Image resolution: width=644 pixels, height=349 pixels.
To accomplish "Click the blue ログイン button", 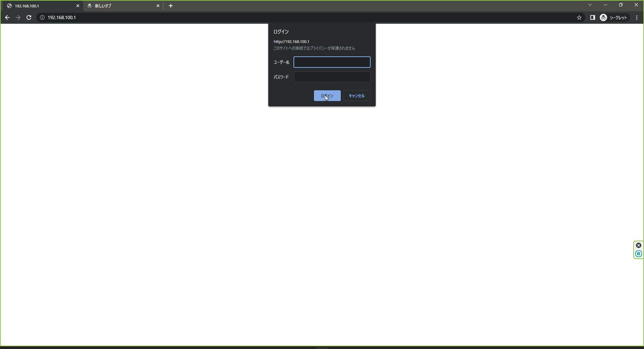I will click(327, 96).
